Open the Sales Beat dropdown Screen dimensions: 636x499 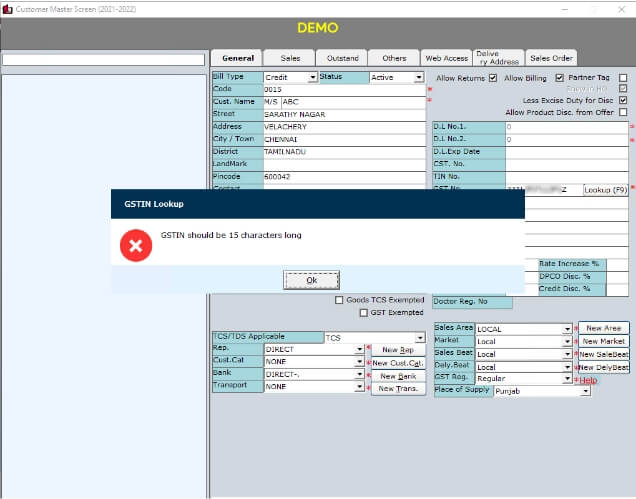(x=567, y=354)
